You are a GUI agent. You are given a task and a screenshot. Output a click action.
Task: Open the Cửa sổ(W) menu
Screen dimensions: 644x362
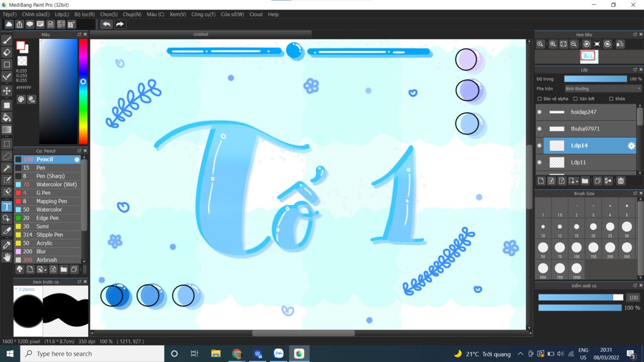click(233, 14)
